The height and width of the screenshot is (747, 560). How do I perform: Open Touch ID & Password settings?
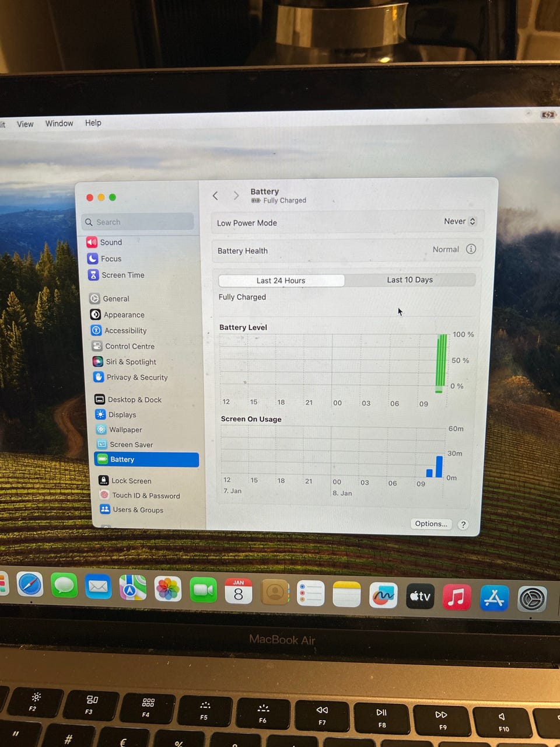[x=139, y=495]
